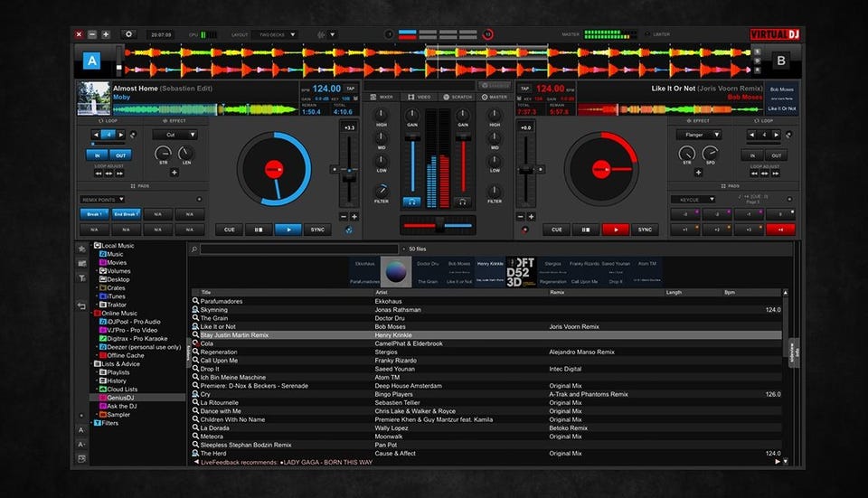Click deck B CUE button
868x498 pixels.
click(x=556, y=230)
